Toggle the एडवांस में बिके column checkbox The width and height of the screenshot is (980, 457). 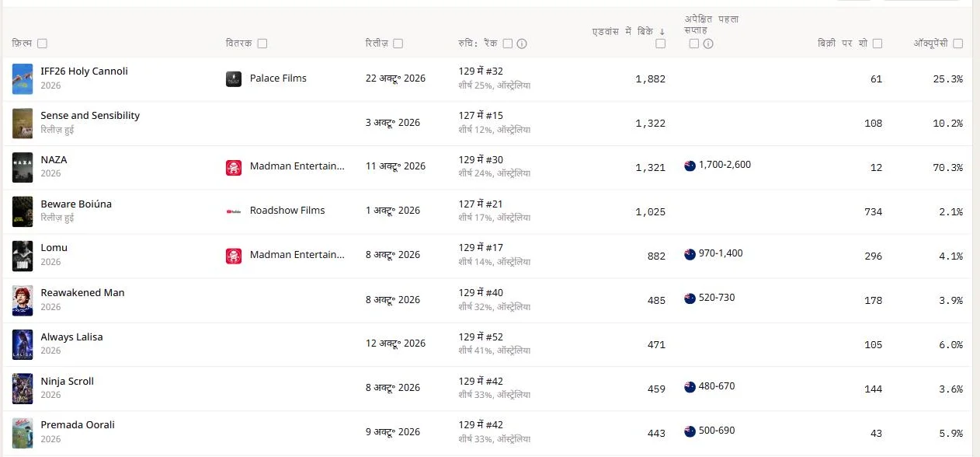tap(661, 44)
